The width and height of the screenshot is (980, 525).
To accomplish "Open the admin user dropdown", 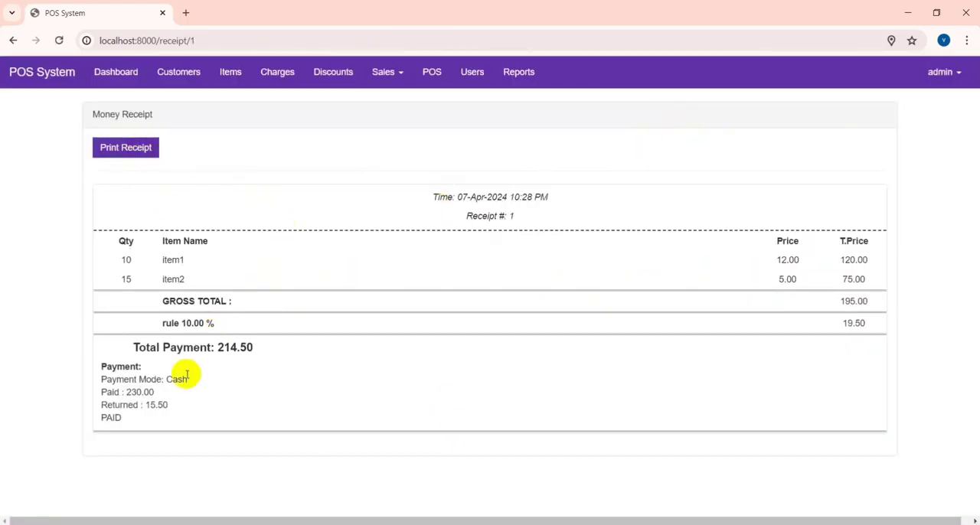I will tap(944, 72).
